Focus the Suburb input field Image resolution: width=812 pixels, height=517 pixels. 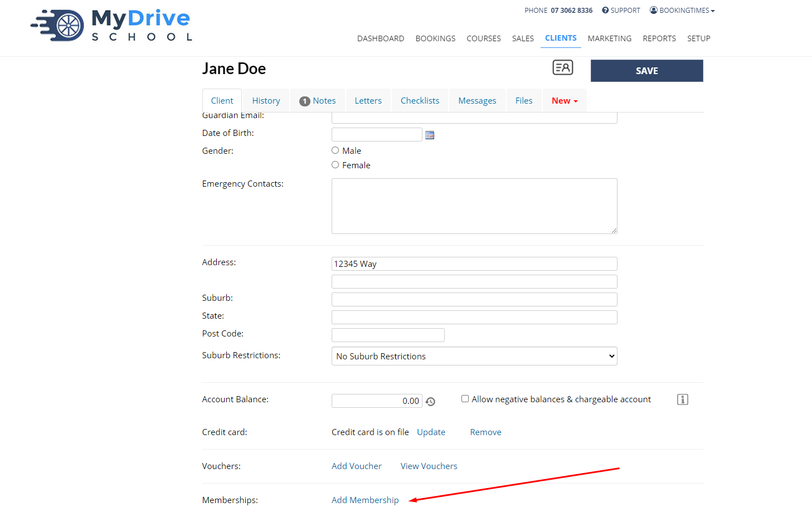click(474, 299)
